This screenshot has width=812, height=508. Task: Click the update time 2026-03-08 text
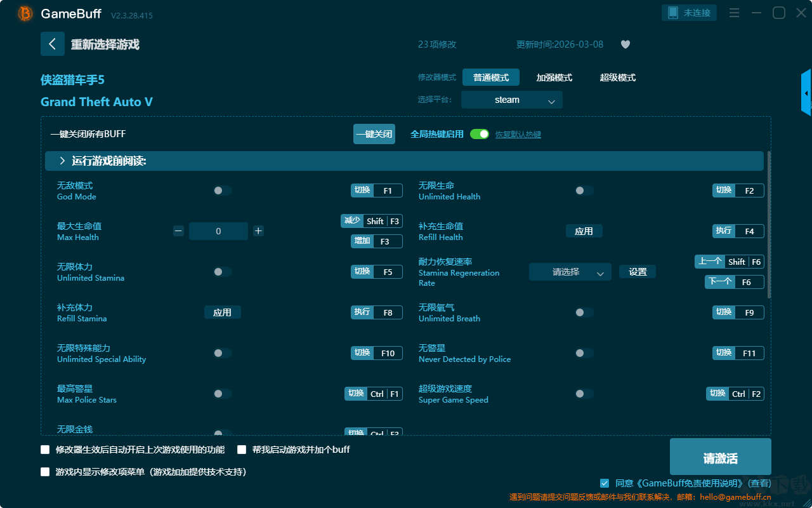560,44
